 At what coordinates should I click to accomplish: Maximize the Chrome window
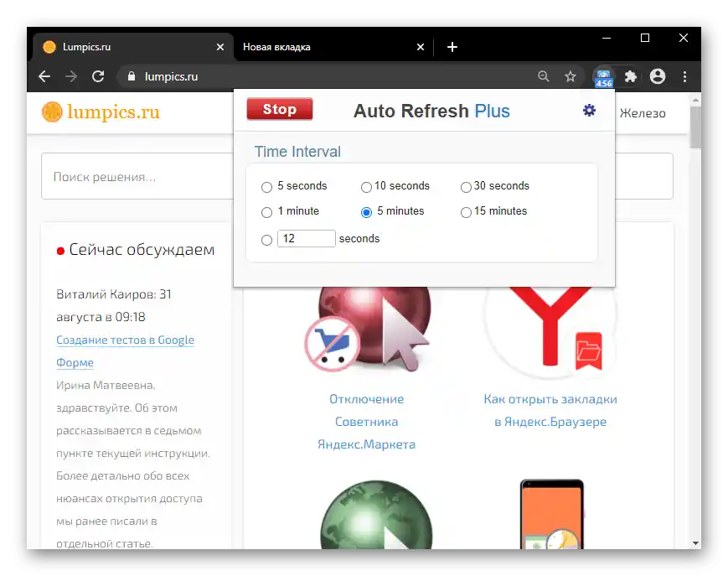point(645,38)
